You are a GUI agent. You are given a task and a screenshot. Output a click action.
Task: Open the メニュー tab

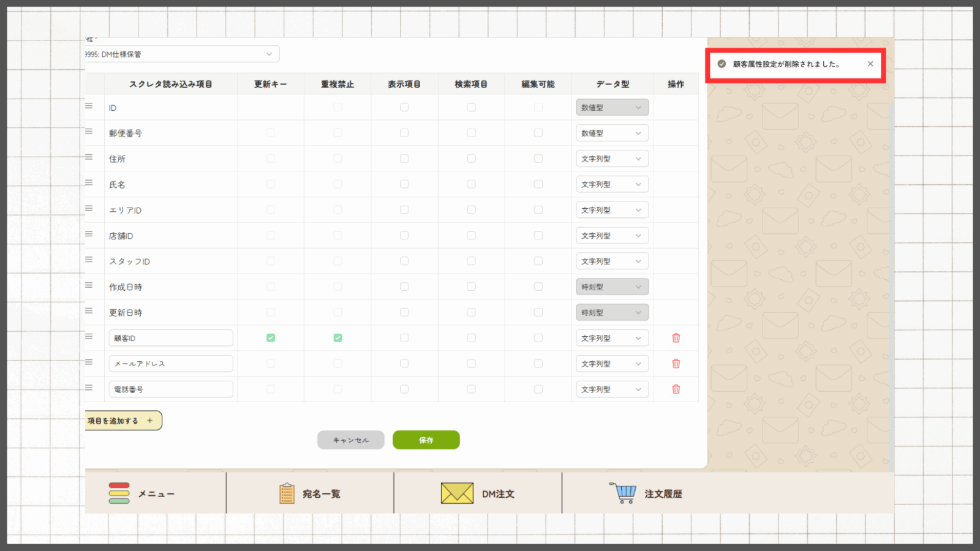coord(142,493)
